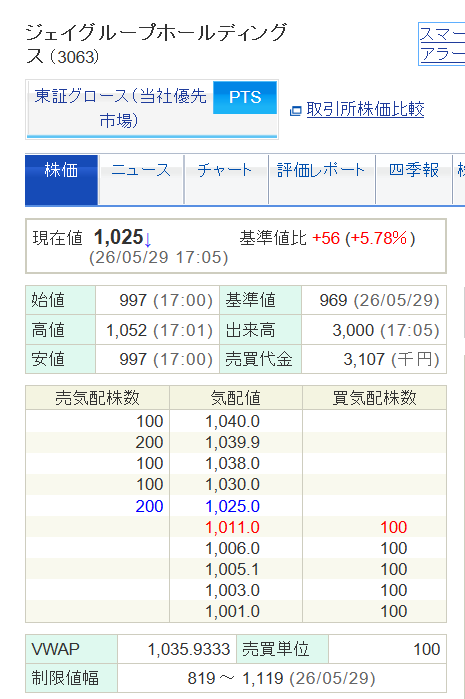Click the ask price 1,038.0
This screenshot has width=465, height=699.
[232, 463]
